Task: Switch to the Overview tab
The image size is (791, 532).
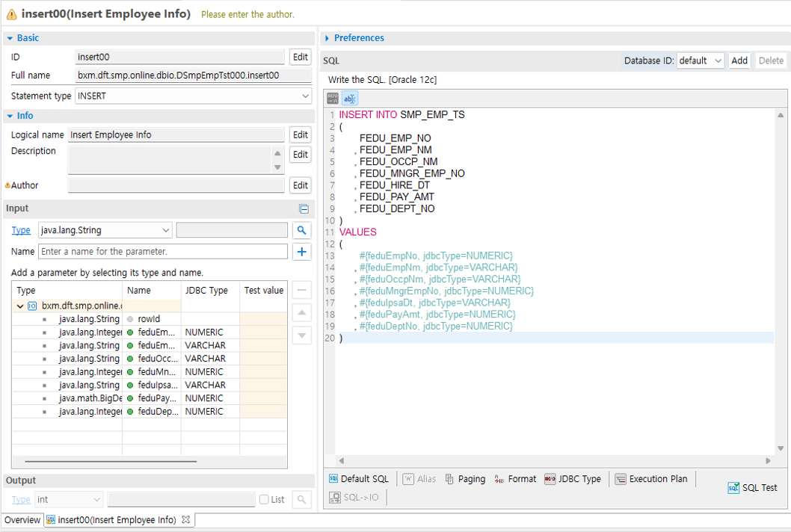Action: [x=22, y=520]
